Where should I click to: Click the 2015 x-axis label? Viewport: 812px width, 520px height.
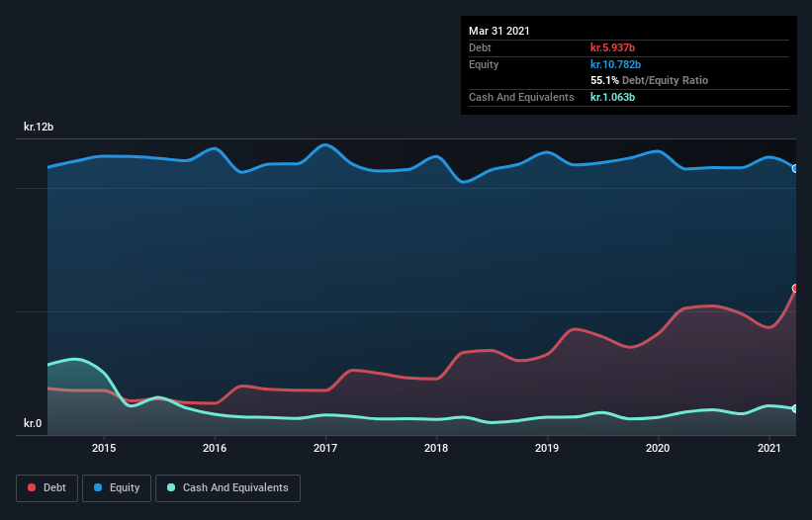pyautogui.click(x=104, y=448)
